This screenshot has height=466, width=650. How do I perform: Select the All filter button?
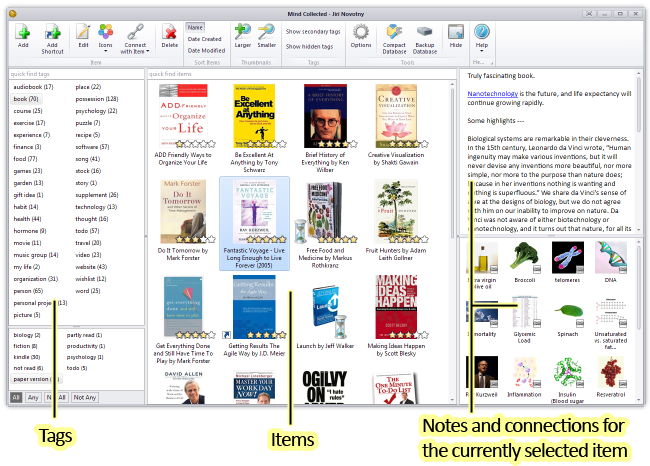tap(16, 397)
